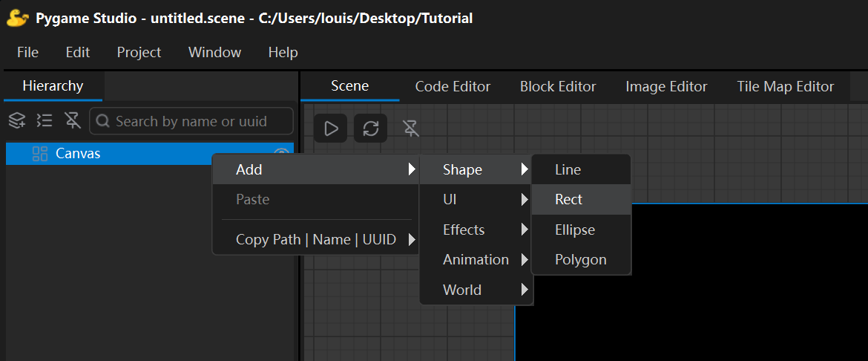Expand the UI submenu

click(x=476, y=200)
